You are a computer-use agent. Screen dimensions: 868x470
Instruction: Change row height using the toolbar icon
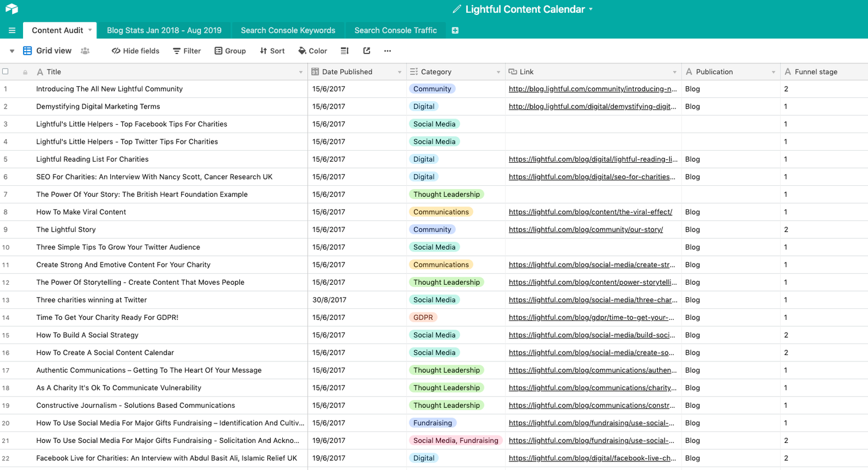pyautogui.click(x=344, y=51)
